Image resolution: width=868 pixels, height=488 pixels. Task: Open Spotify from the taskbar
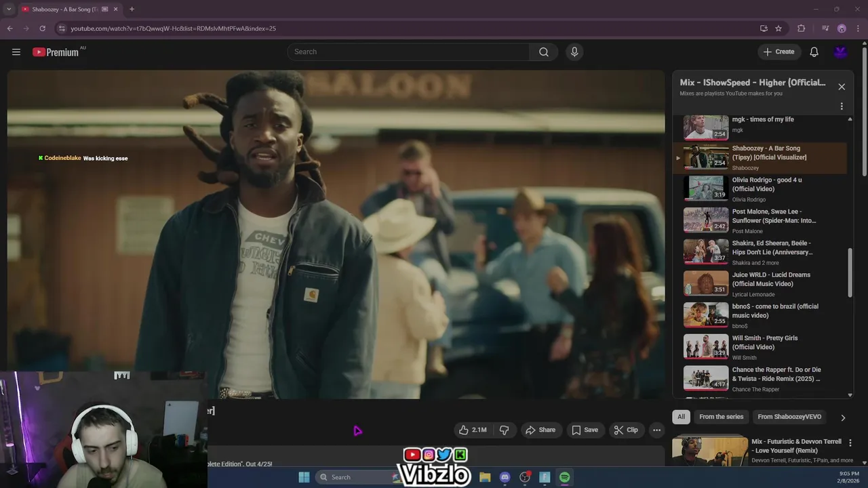point(565,477)
